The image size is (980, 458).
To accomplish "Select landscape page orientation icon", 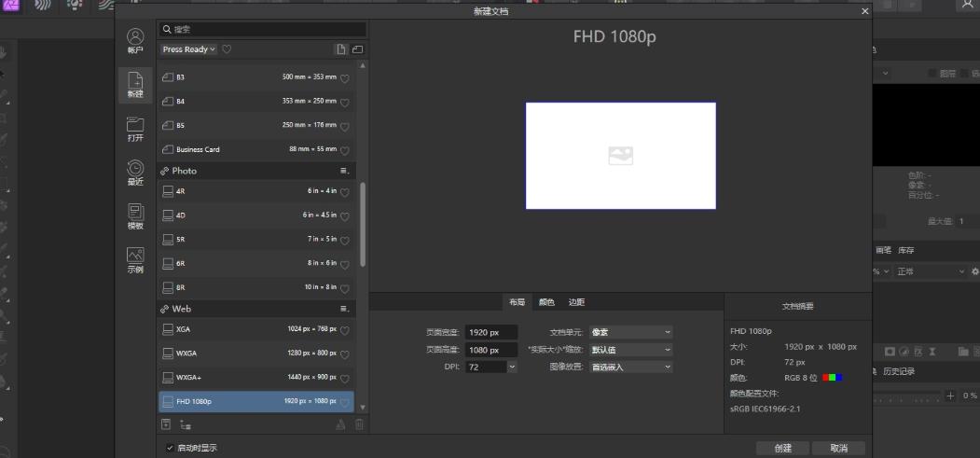I will tap(357, 49).
